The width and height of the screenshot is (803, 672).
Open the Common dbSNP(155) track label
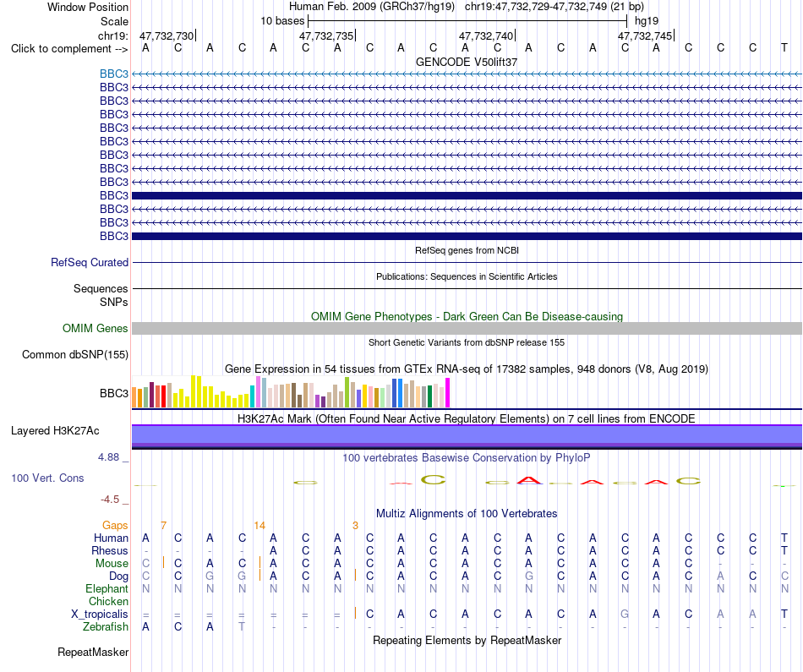click(74, 354)
